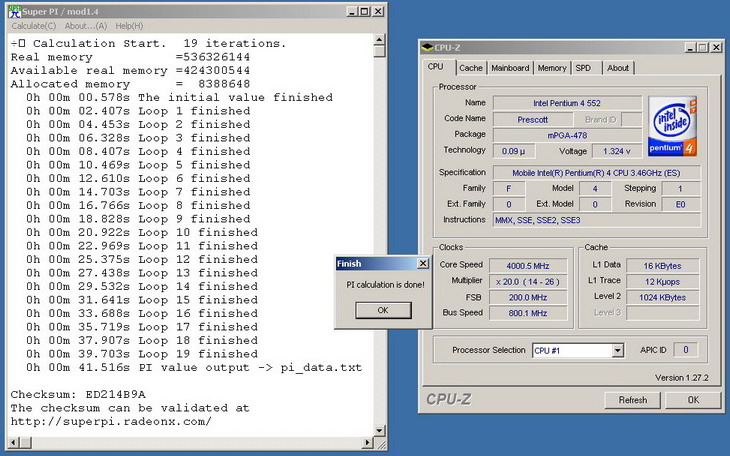Click the 'Checksum: ED214B9A' line
The width and height of the screenshot is (730, 456).
pyautogui.click(x=78, y=395)
